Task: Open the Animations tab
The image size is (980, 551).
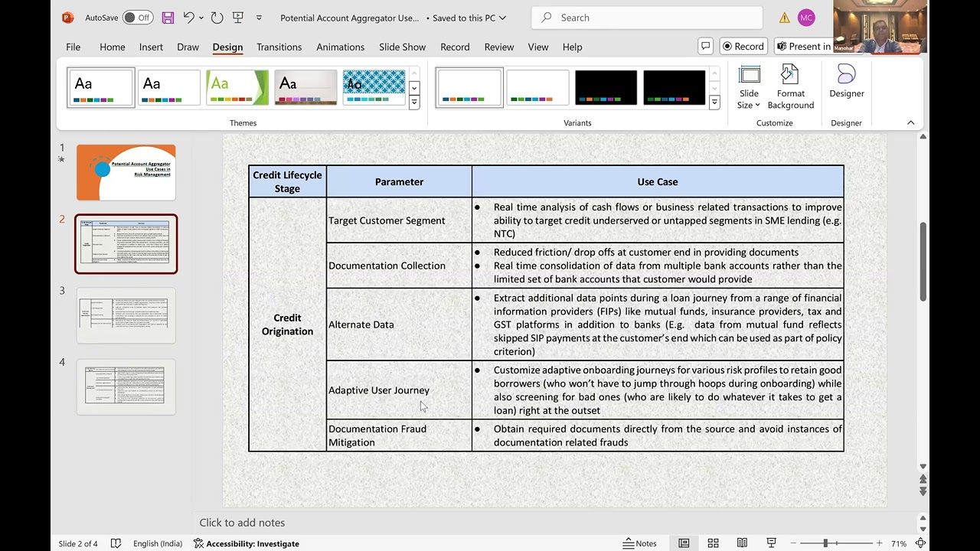Action: (340, 47)
